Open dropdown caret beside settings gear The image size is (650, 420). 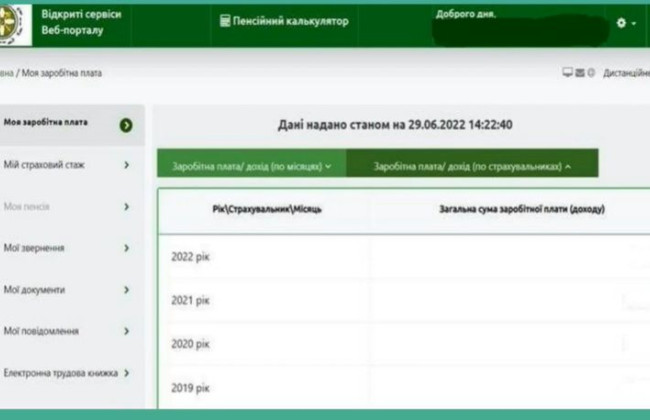(x=633, y=24)
